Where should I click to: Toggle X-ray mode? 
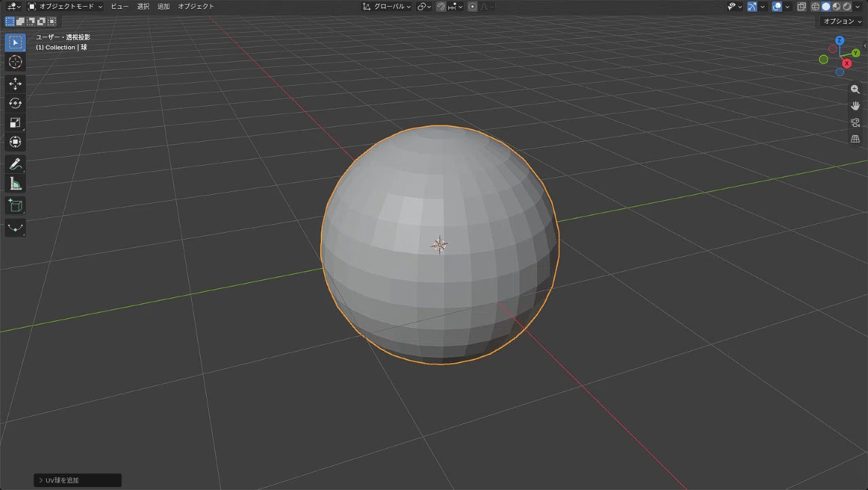[x=802, y=6]
